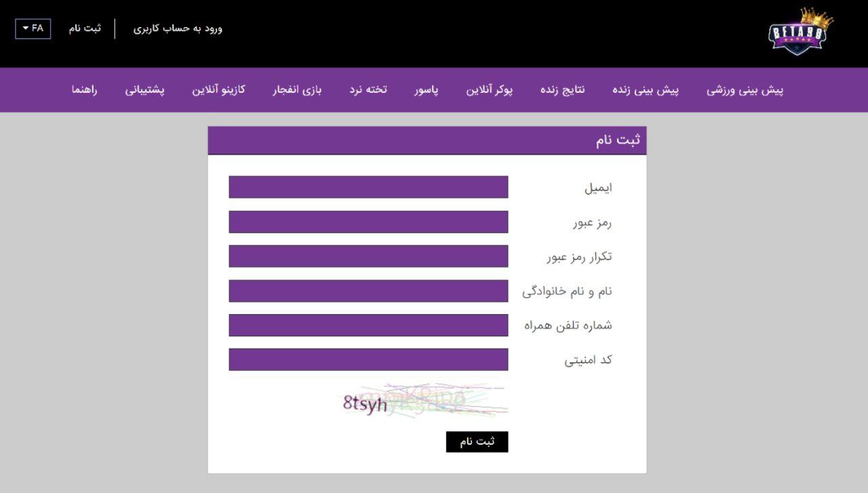
Task: Open 'پوکر آنلاین' from the navigation
Action: (490, 90)
